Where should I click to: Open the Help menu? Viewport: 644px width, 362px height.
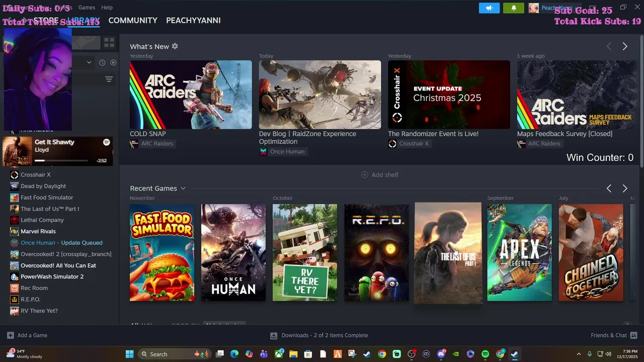coord(107,8)
